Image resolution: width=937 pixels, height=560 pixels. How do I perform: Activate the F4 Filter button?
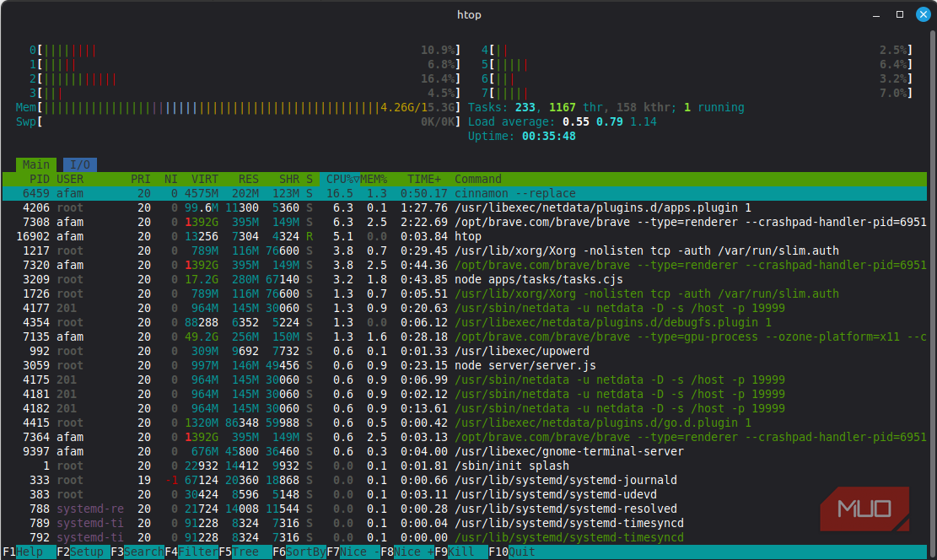[x=191, y=552]
